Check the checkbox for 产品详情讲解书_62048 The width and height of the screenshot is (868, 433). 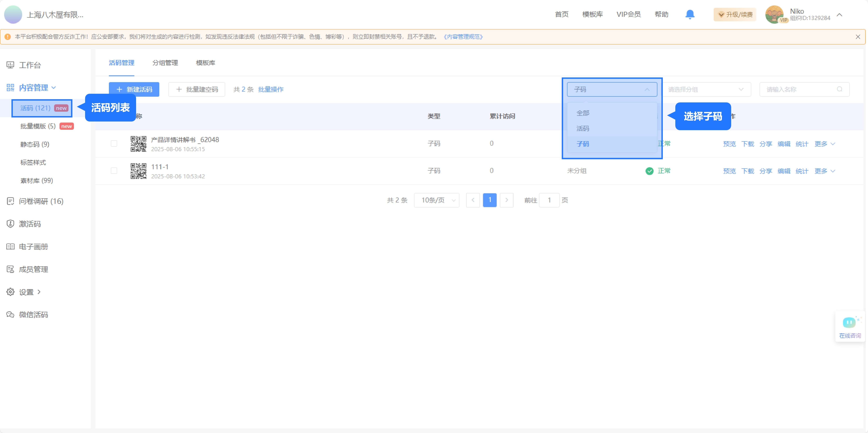(x=114, y=143)
